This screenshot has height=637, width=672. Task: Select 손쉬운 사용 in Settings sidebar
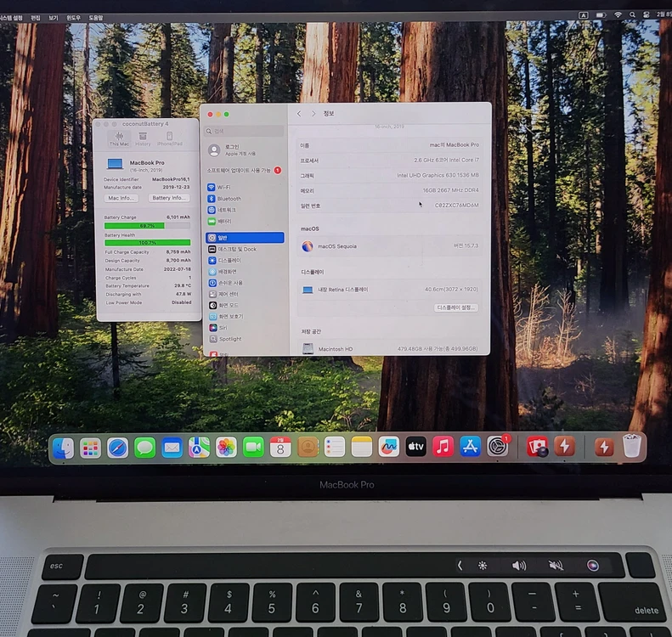(245, 283)
